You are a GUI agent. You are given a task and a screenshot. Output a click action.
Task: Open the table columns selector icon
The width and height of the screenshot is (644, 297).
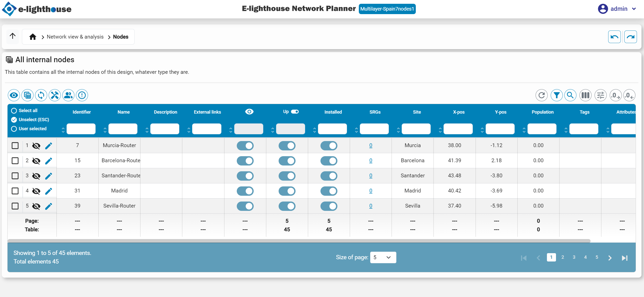pyautogui.click(x=585, y=95)
